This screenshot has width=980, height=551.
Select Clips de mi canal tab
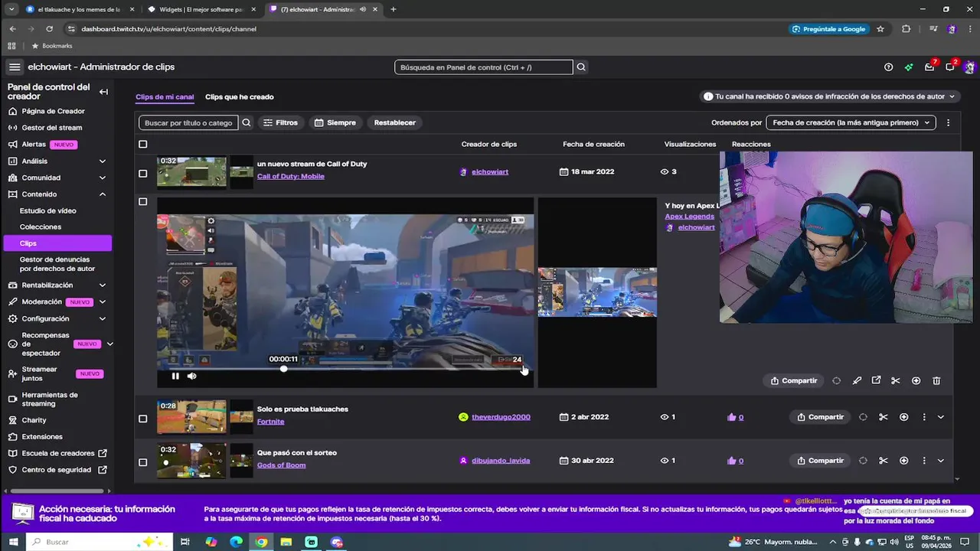coord(165,97)
